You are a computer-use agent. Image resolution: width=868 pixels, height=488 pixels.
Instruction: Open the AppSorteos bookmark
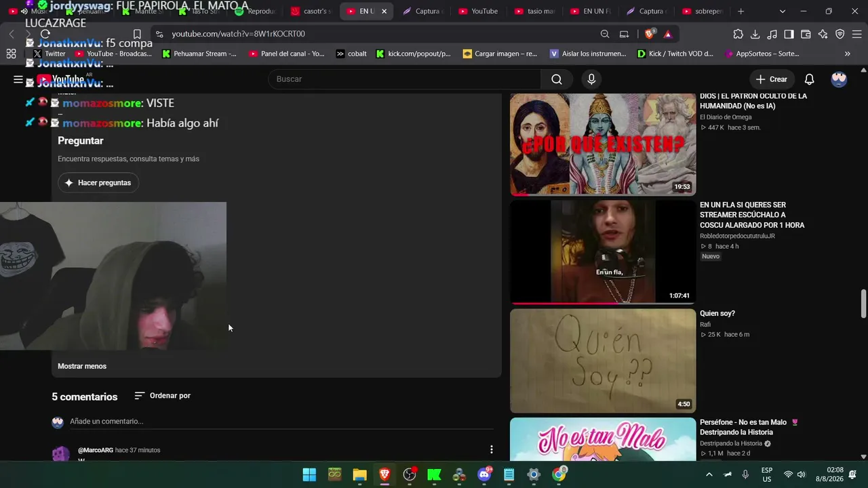pyautogui.click(x=762, y=54)
